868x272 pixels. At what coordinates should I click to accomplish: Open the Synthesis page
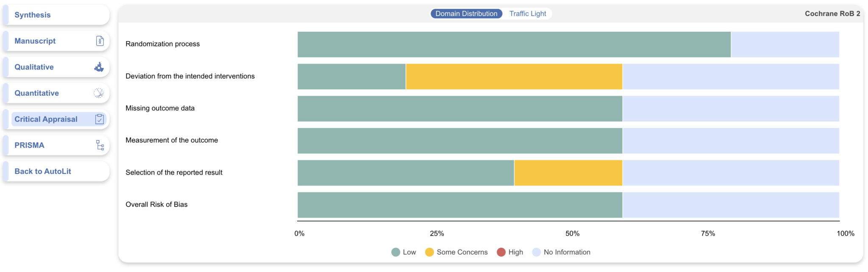pos(33,15)
